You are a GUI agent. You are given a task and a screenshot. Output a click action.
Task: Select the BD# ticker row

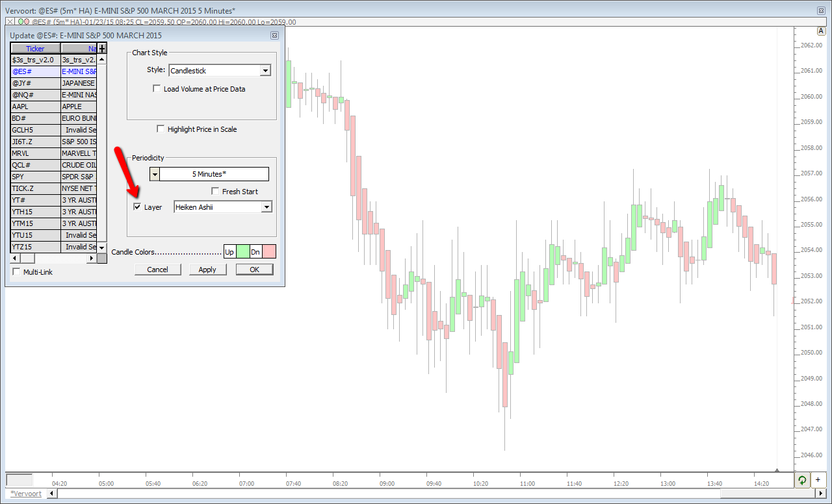tap(54, 118)
